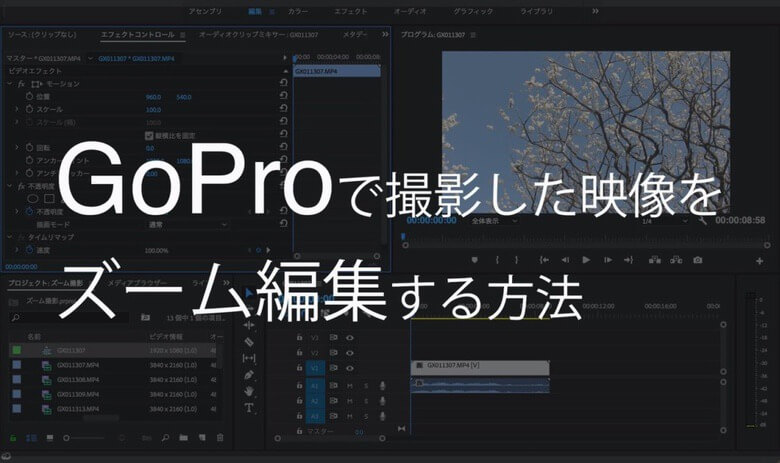Click Mark Out brace button
Image resolution: width=780 pixels, height=463 pixels.
(x=516, y=260)
